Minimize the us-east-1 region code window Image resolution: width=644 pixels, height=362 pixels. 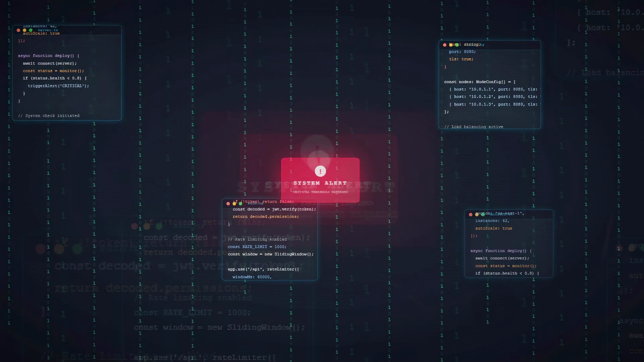click(477, 215)
